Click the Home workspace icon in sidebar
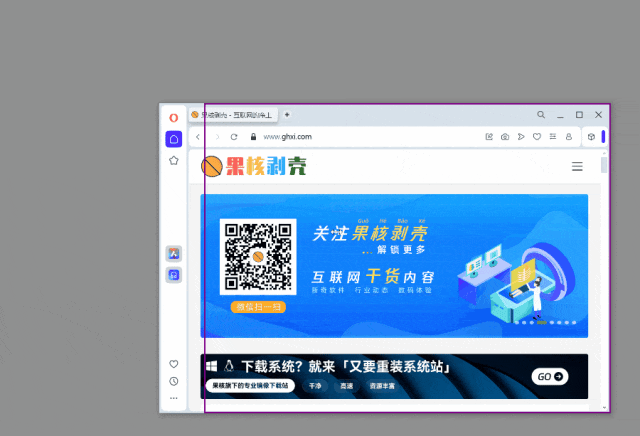This screenshot has width=640, height=436. coord(173,139)
